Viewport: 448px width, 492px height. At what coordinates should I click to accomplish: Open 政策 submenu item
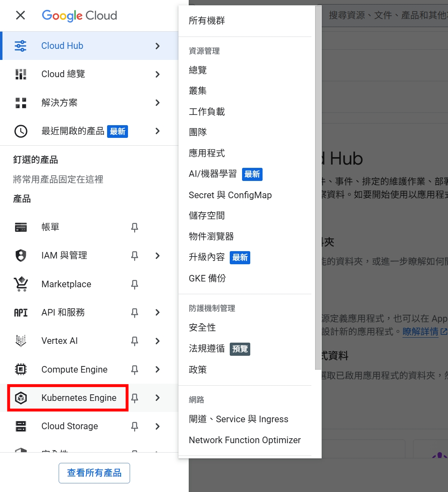198,370
